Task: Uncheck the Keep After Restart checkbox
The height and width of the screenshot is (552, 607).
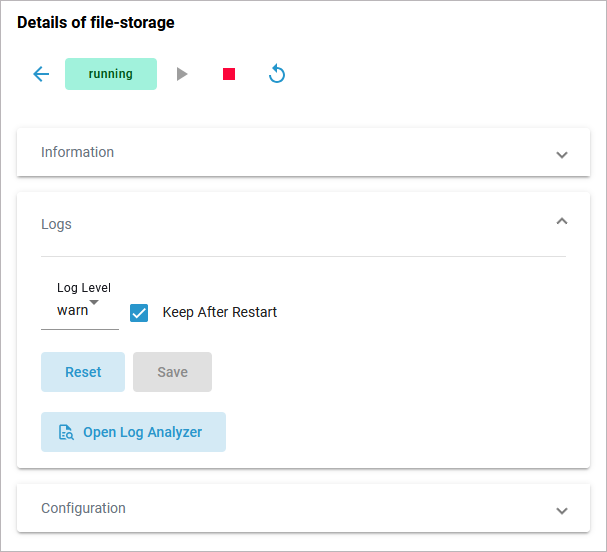Action: pos(139,312)
